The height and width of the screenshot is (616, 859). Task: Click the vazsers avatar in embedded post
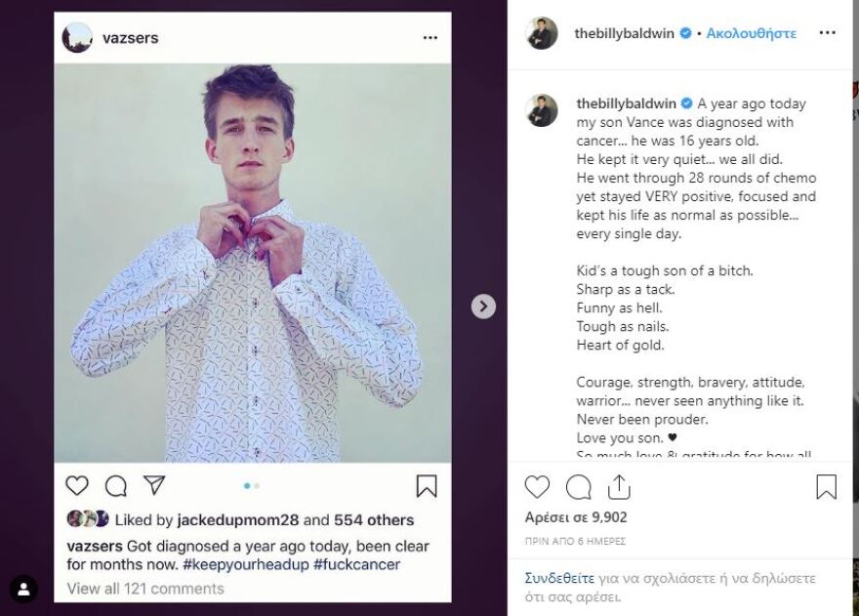pyautogui.click(x=77, y=38)
